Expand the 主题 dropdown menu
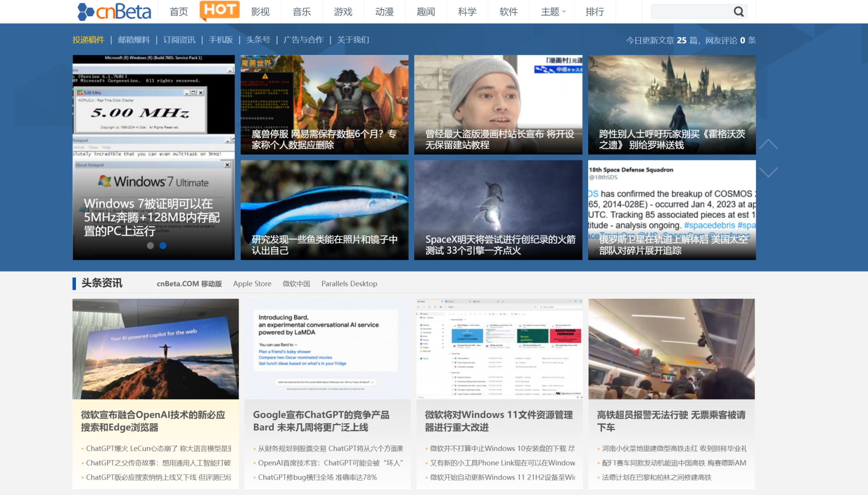Screen dimensions: 868x495 coord(553,12)
